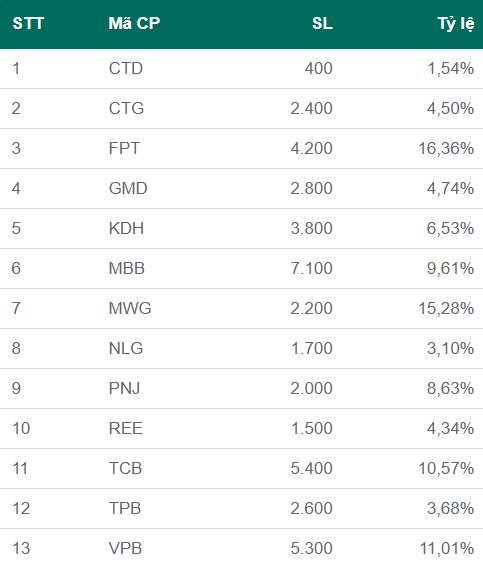Select the CTG stock code
The image size is (483, 567).
tap(126, 108)
